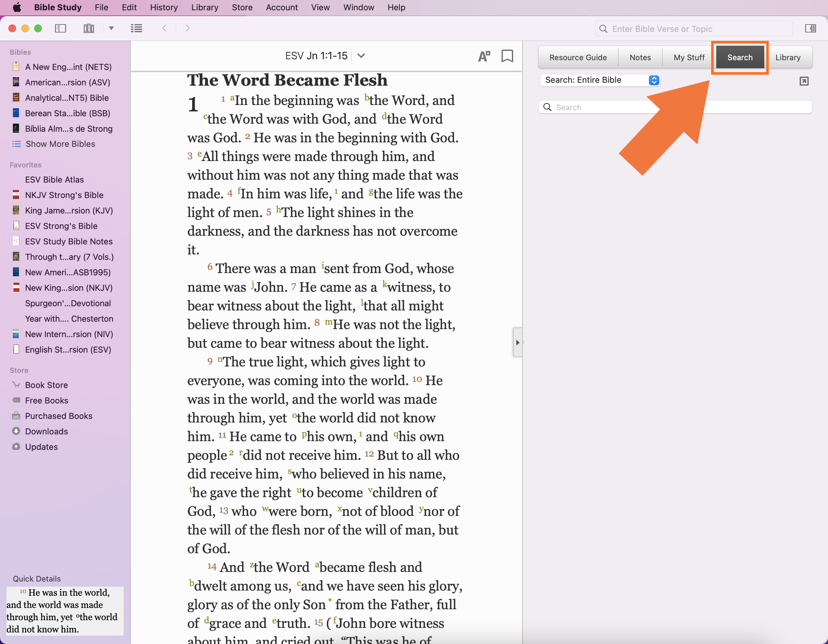
Task: Click the table of contents list icon
Action: [x=136, y=28]
